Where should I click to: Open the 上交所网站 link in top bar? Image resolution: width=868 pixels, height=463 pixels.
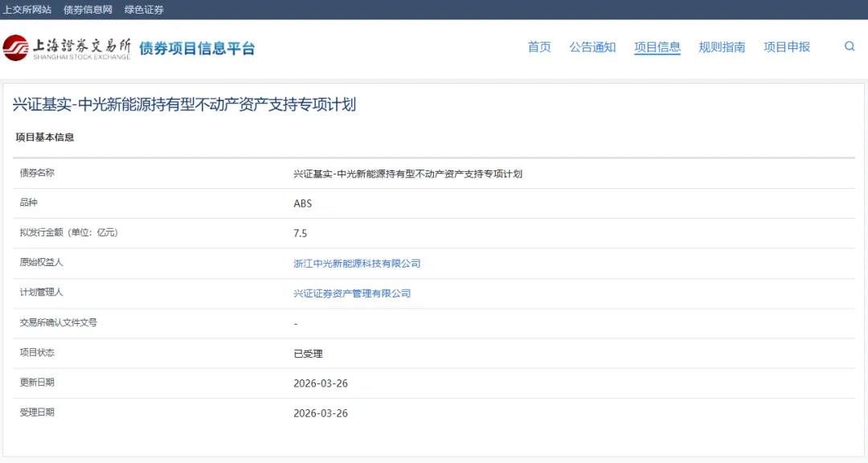coord(27,10)
